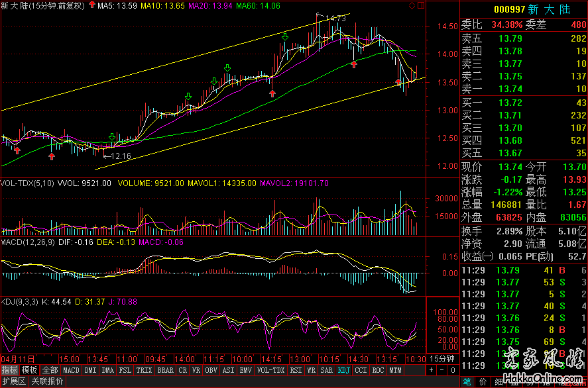The width and height of the screenshot is (588, 388).
Task: Toggle the 指标 mode tab
Action: (x=9, y=370)
